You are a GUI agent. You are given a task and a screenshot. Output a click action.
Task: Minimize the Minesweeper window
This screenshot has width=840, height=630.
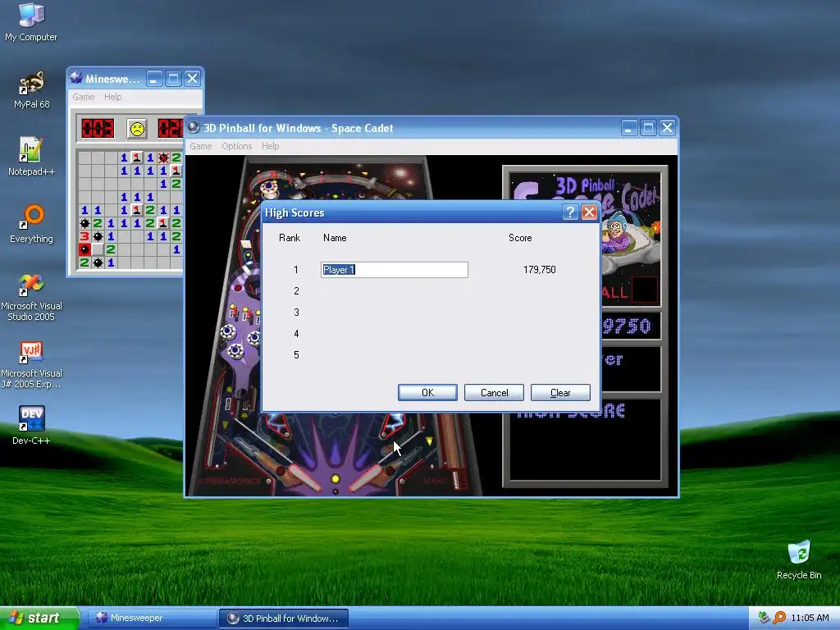[x=153, y=79]
